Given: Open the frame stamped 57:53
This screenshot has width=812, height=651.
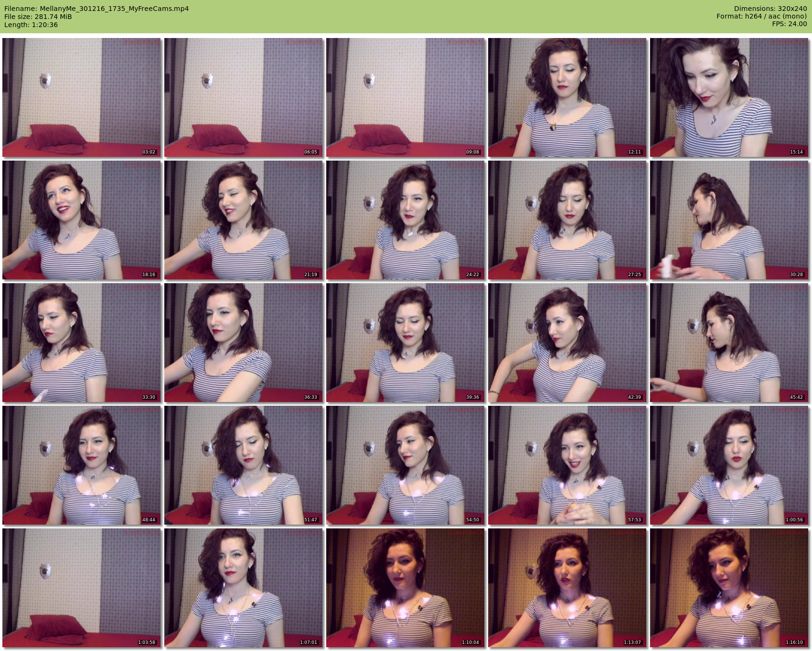Looking at the screenshot, I should (567, 465).
